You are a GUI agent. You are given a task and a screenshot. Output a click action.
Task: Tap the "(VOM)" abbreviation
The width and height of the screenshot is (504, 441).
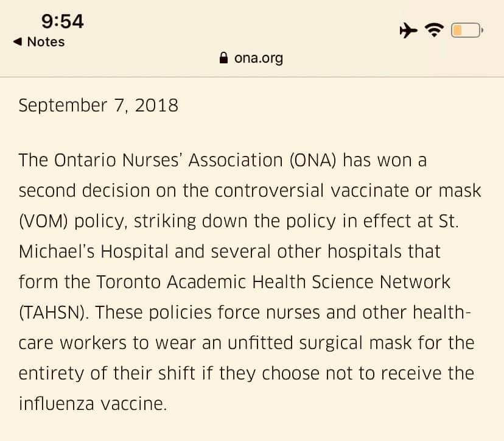click(43, 221)
